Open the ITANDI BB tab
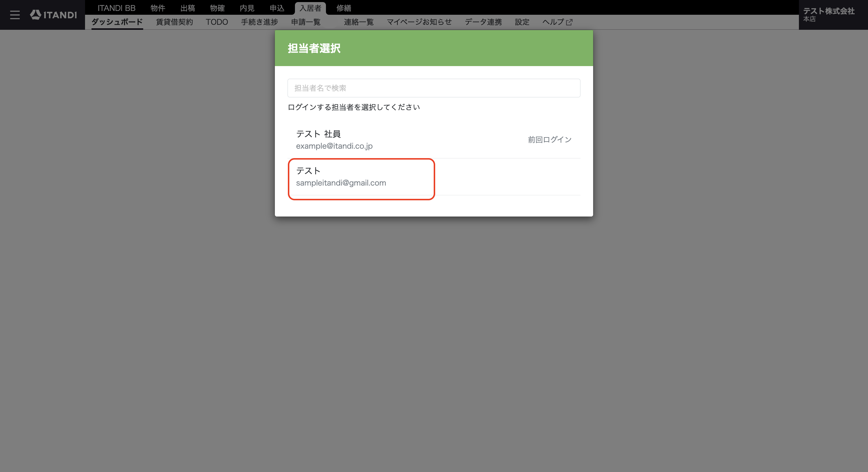The height and width of the screenshot is (472, 868). (116, 8)
